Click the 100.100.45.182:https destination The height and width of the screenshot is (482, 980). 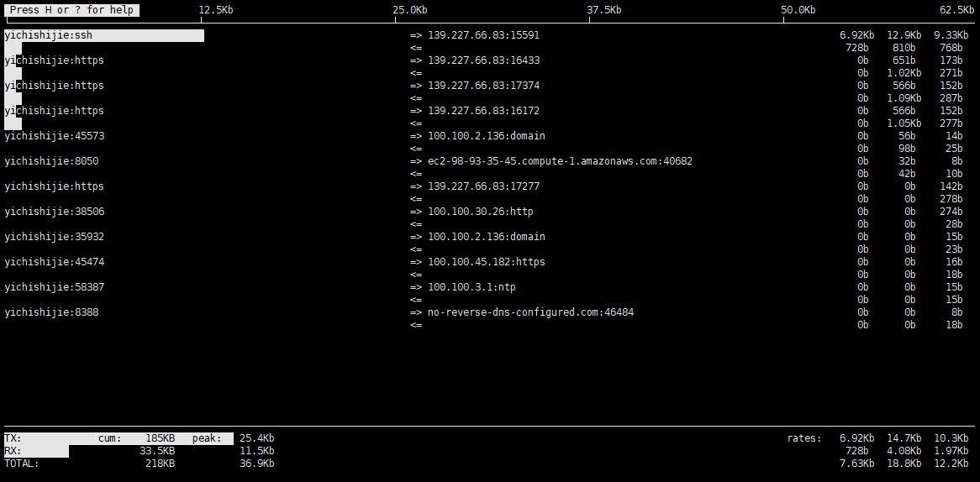(486, 262)
